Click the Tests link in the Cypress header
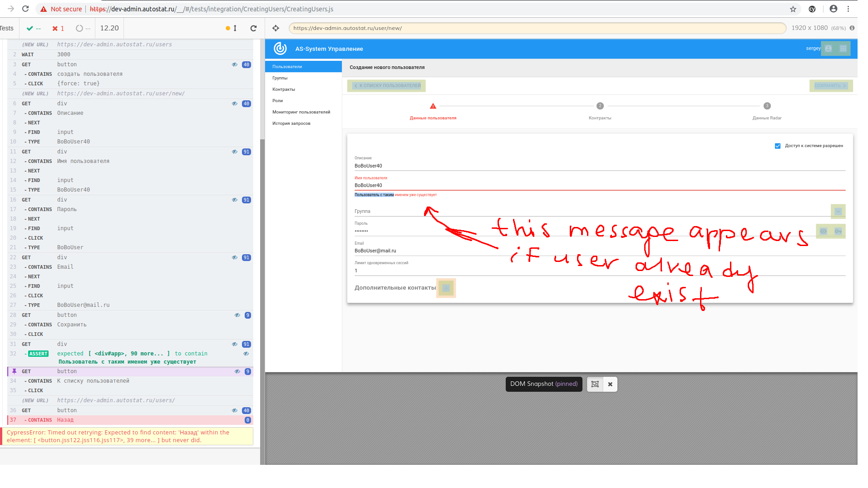868x488 pixels. 7,28
